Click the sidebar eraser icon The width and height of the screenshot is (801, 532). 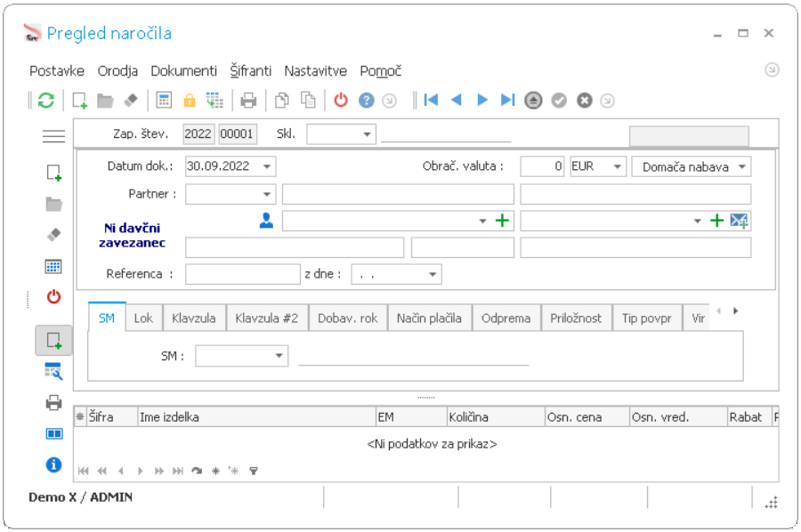pyautogui.click(x=53, y=235)
